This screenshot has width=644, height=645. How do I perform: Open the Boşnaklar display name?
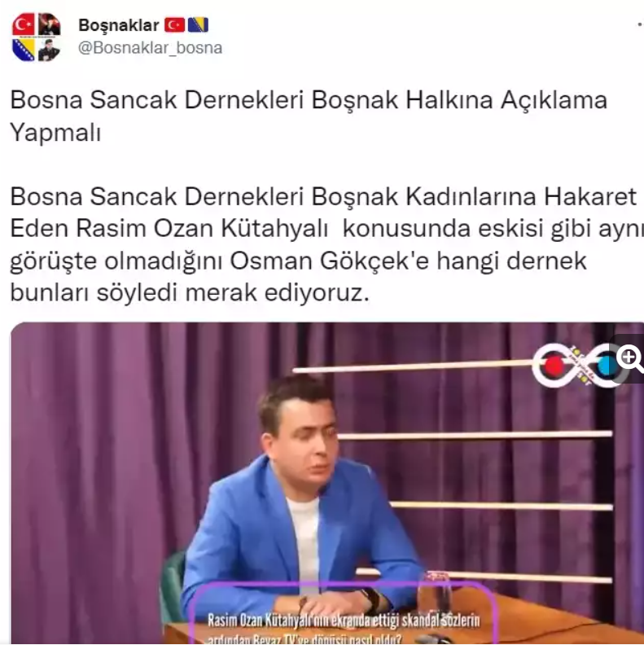(119, 25)
